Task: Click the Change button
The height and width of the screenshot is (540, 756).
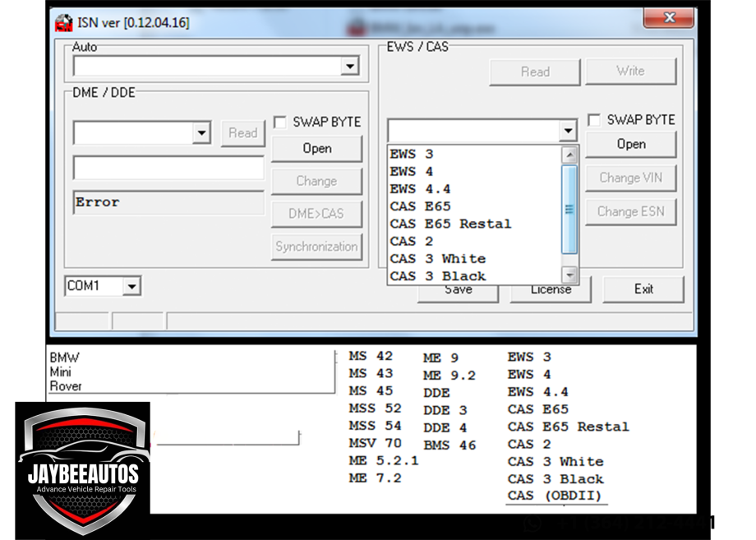Action: (x=316, y=181)
